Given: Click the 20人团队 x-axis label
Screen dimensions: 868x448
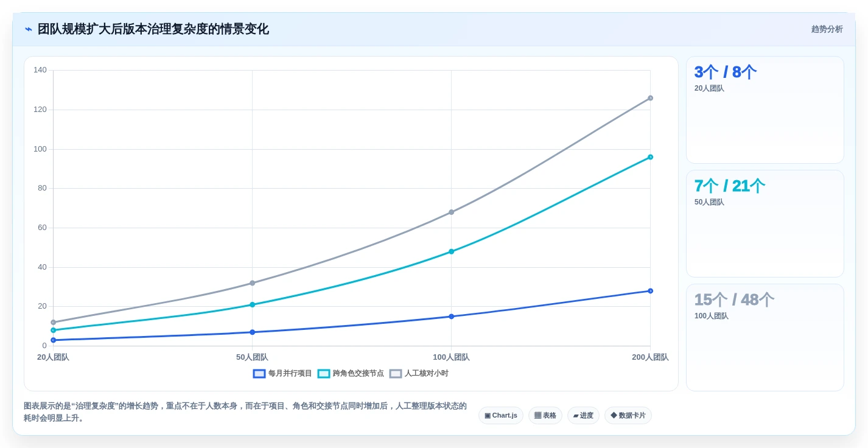Looking at the screenshot, I should click(53, 357).
